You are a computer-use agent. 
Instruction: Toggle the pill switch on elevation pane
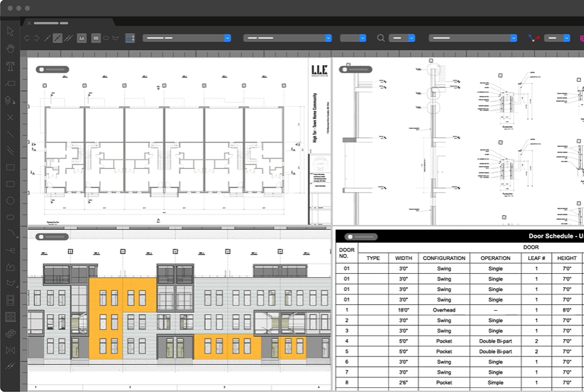pos(52,237)
